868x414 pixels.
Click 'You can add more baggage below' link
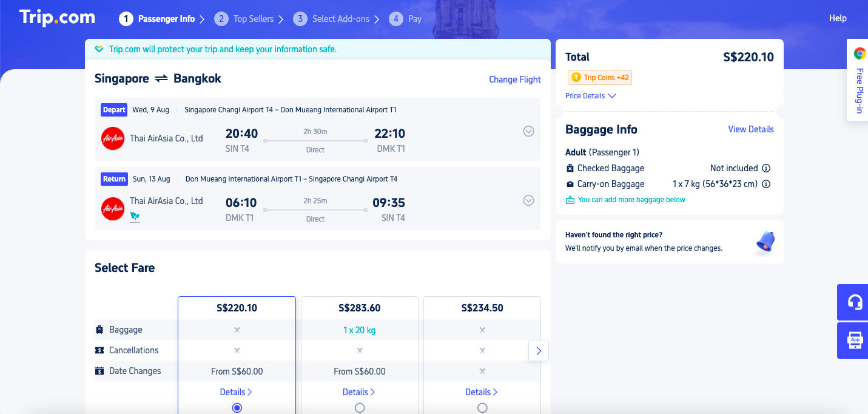click(631, 200)
